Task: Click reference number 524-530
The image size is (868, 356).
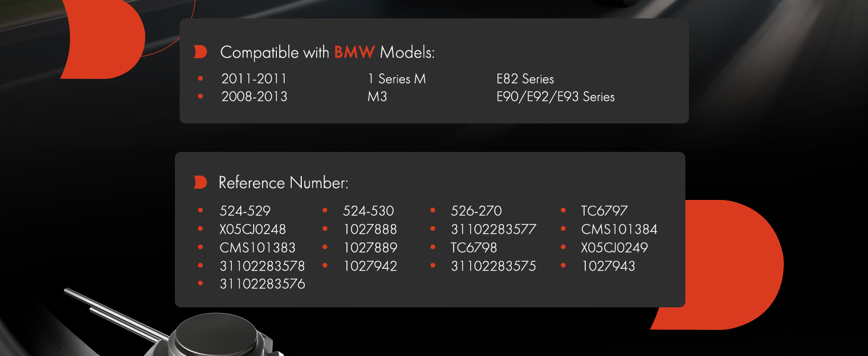Action: point(368,211)
